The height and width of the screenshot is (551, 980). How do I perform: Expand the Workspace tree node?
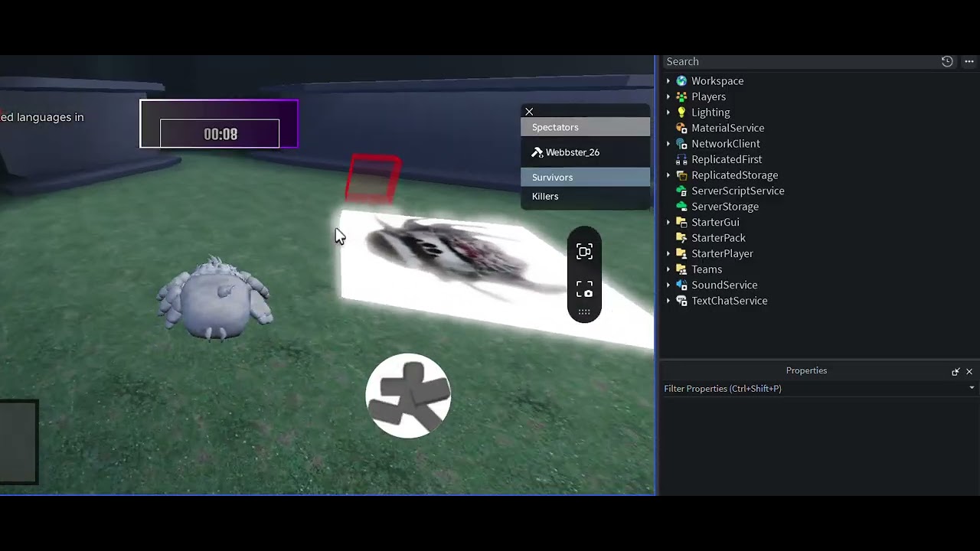668,81
